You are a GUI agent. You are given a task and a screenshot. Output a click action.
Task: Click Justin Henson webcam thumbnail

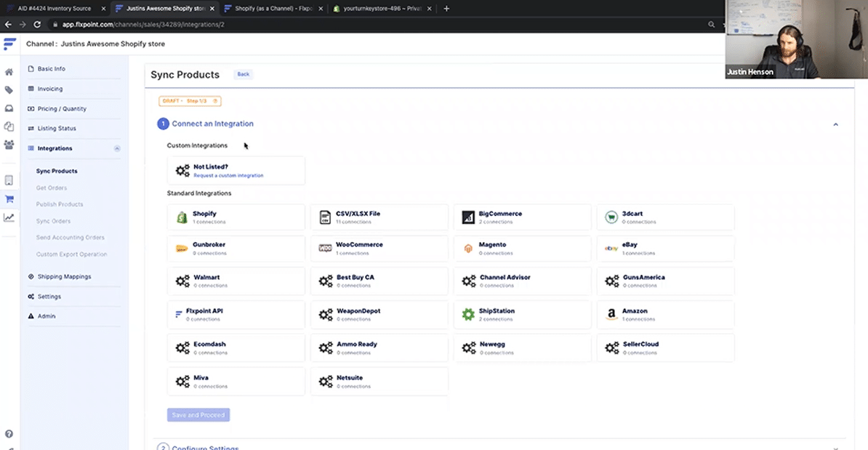797,39
